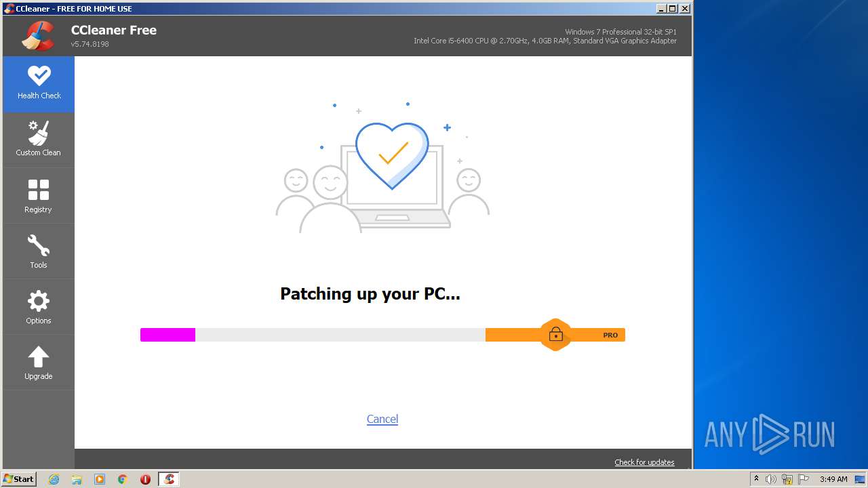Click the 3:49 AM clock

coord(833,479)
